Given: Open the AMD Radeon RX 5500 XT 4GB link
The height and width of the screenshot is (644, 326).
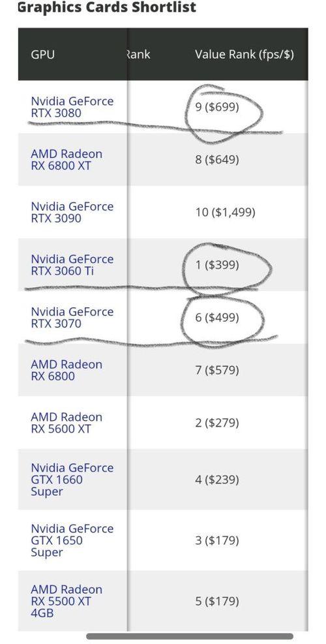Looking at the screenshot, I should click(x=67, y=601).
